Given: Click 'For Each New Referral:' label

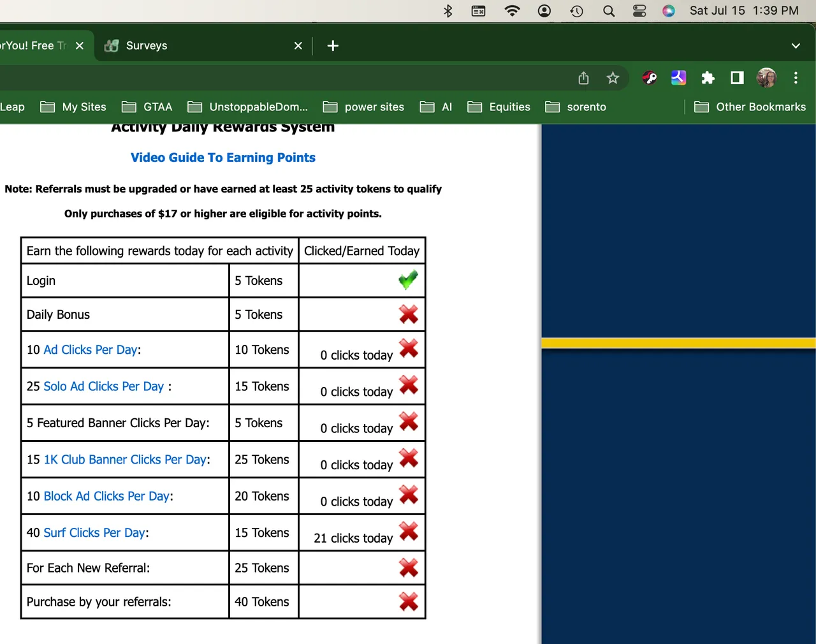Looking at the screenshot, I should click(x=88, y=567).
